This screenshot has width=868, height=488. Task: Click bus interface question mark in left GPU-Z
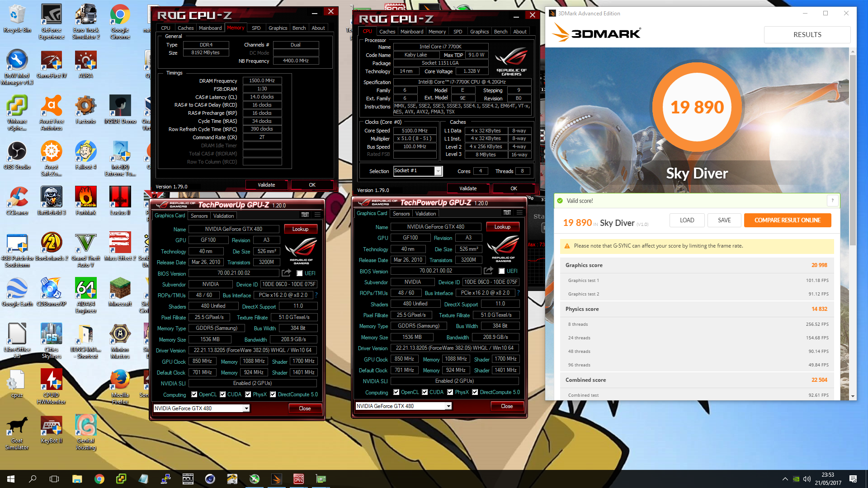point(316,295)
